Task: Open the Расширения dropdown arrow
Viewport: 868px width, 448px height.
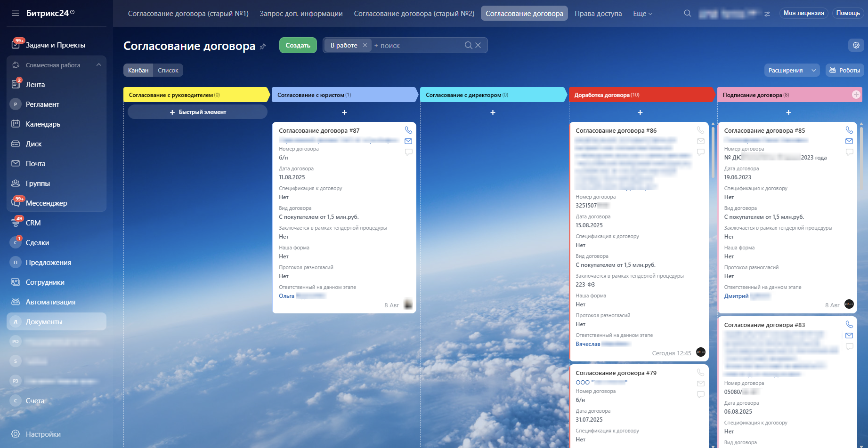Action: click(x=813, y=70)
